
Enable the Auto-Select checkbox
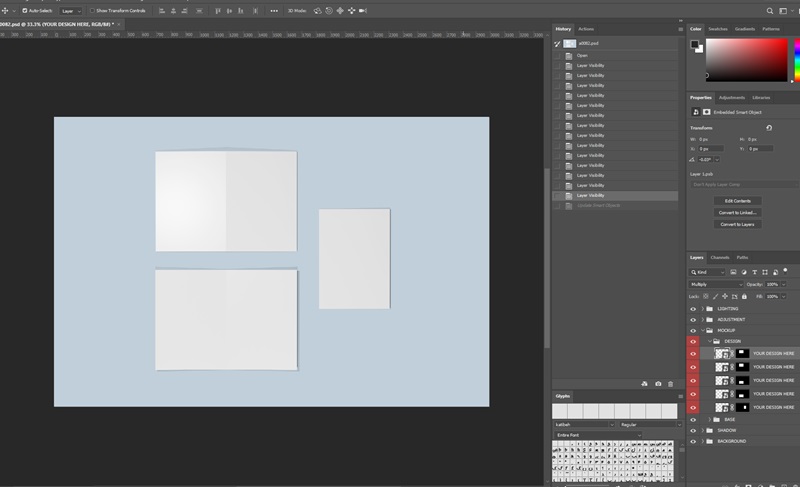pyautogui.click(x=25, y=10)
